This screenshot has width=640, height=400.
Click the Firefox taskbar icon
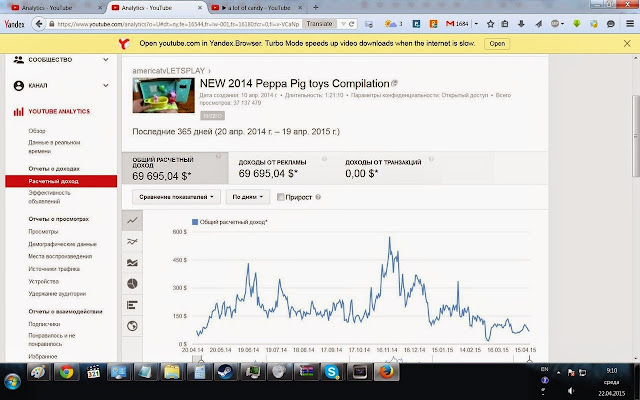[386, 372]
